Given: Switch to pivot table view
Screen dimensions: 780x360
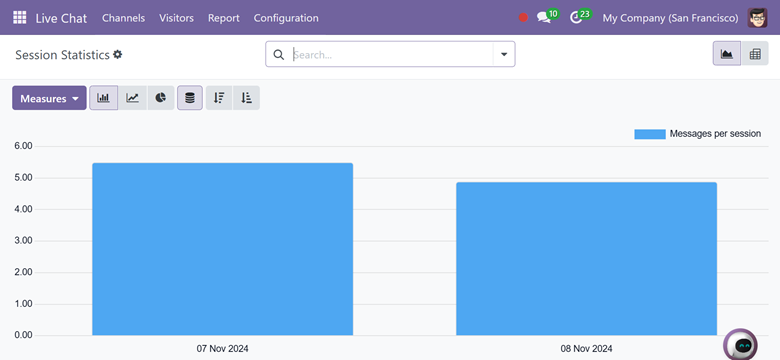Looking at the screenshot, I should [x=755, y=54].
